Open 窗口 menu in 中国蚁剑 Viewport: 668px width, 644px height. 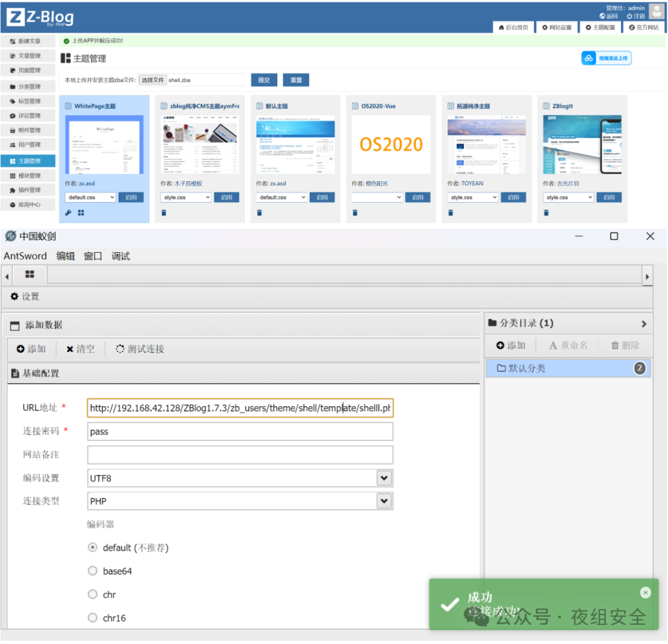(93, 256)
